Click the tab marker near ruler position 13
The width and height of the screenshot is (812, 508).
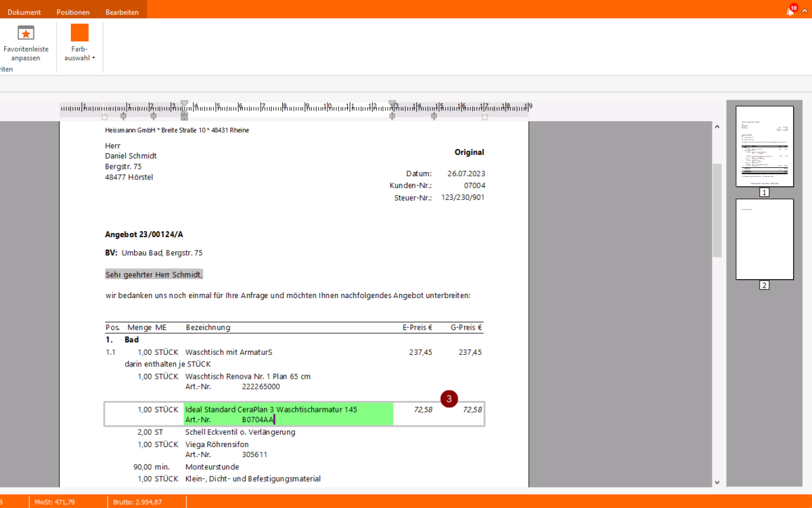pyautogui.click(x=392, y=115)
